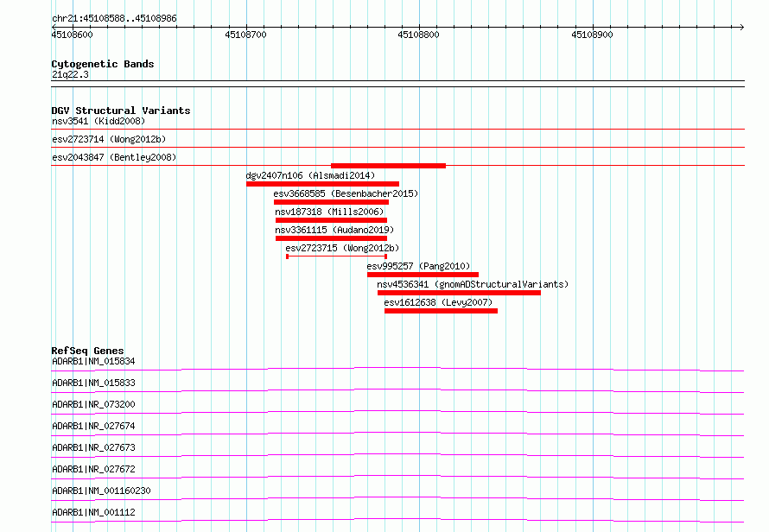The width and height of the screenshot is (769, 532).
Task: Open transcript ADARB1|NR_027674
Action: click(x=93, y=426)
